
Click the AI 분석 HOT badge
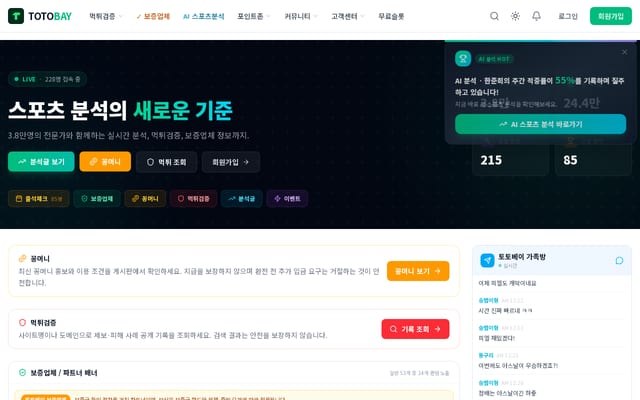point(494,59)
